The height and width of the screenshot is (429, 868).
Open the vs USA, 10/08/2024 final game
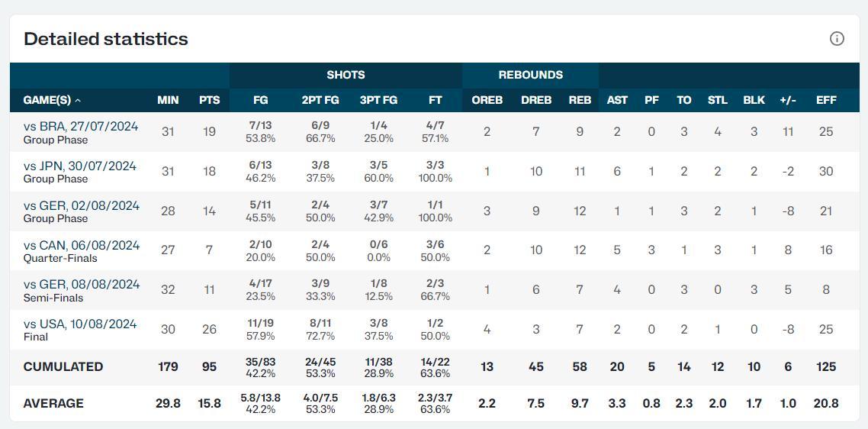[x=80, y=324]
